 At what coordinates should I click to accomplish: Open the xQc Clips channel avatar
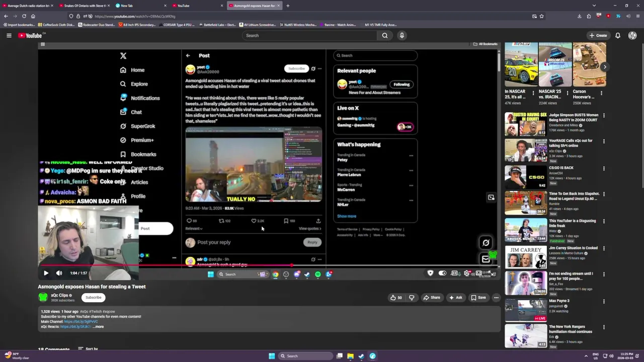[43, 297]
